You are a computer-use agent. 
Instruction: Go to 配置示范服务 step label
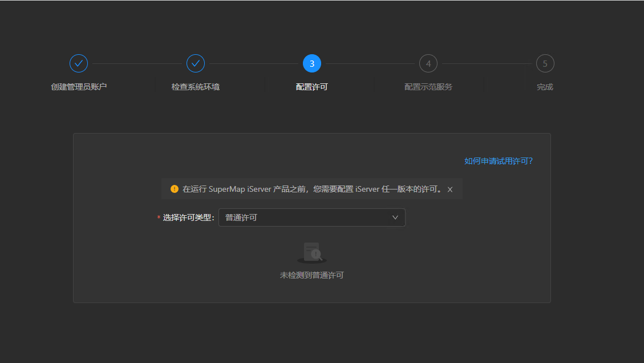tap(428, 87)
